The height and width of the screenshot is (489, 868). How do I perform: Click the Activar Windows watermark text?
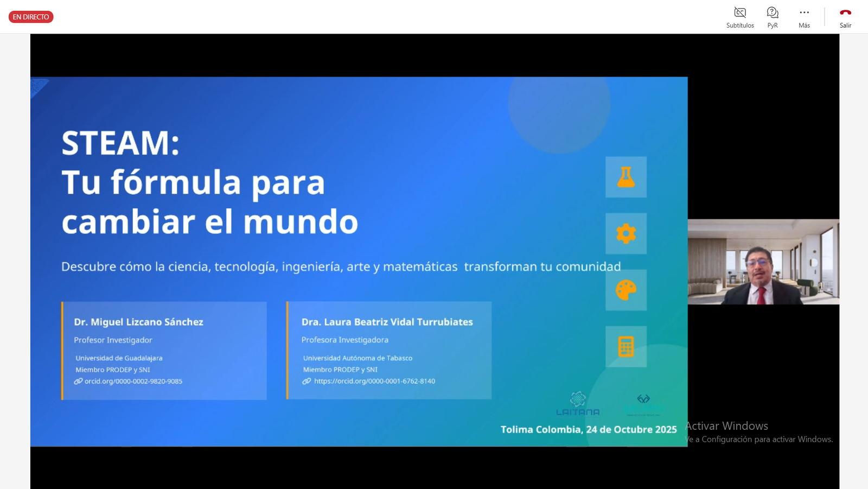click(x=727, y=426)
